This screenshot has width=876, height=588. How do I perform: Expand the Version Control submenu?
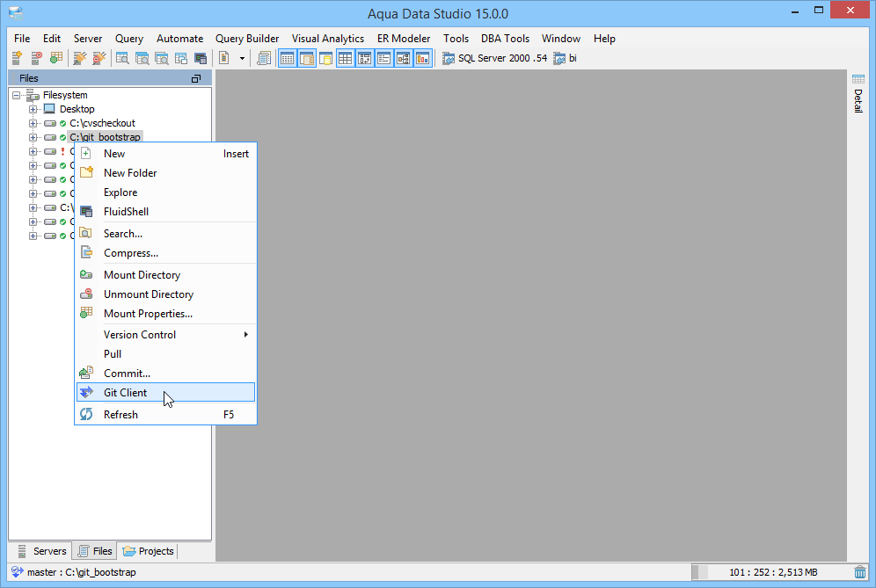pos(166,335)
